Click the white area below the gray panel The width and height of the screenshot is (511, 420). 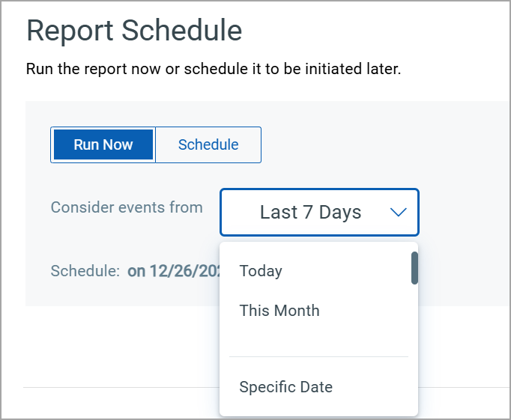coord(122,345)
